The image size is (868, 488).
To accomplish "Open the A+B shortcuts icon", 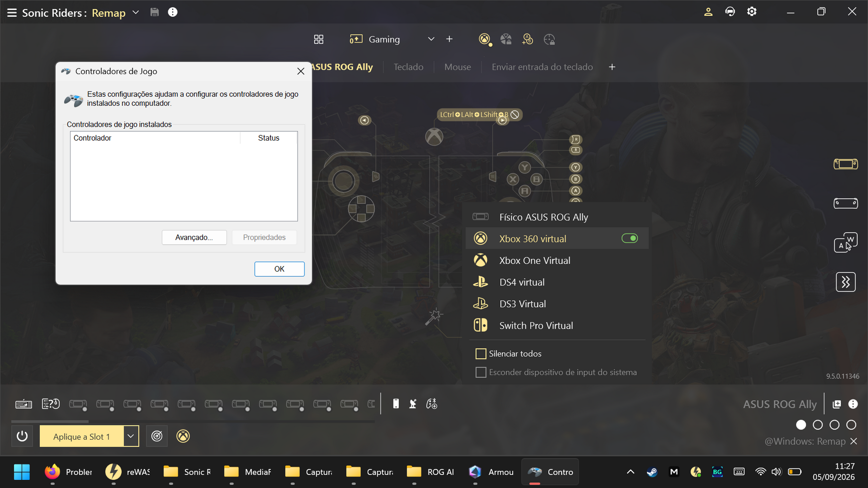I will coord(528,39).
